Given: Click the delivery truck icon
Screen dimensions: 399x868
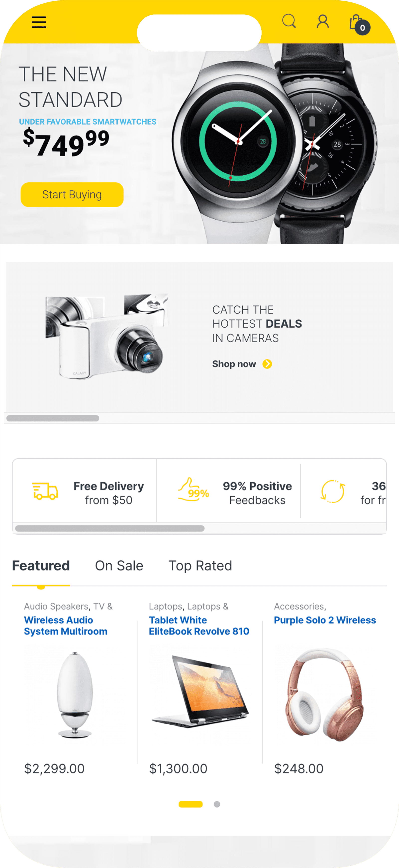Looking at the screenshot, I should [45, 491].
